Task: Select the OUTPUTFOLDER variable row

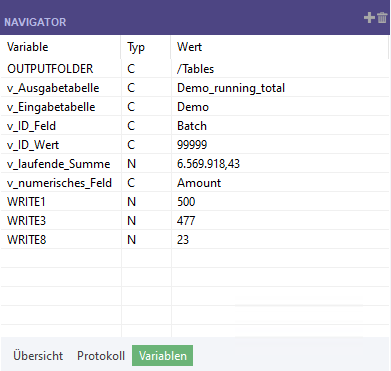Action: click(195, 69)
